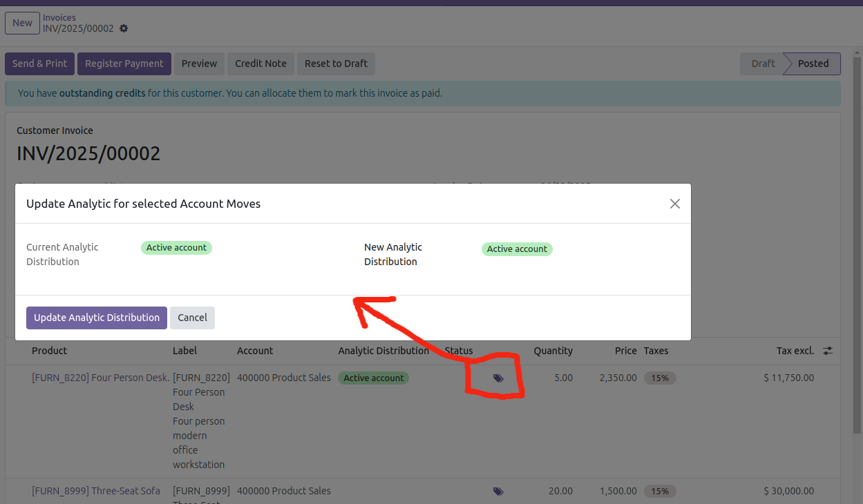Click the Send & Print button
Image resolution: width=863 pixels, height=504 pixels.
[39, 64]
